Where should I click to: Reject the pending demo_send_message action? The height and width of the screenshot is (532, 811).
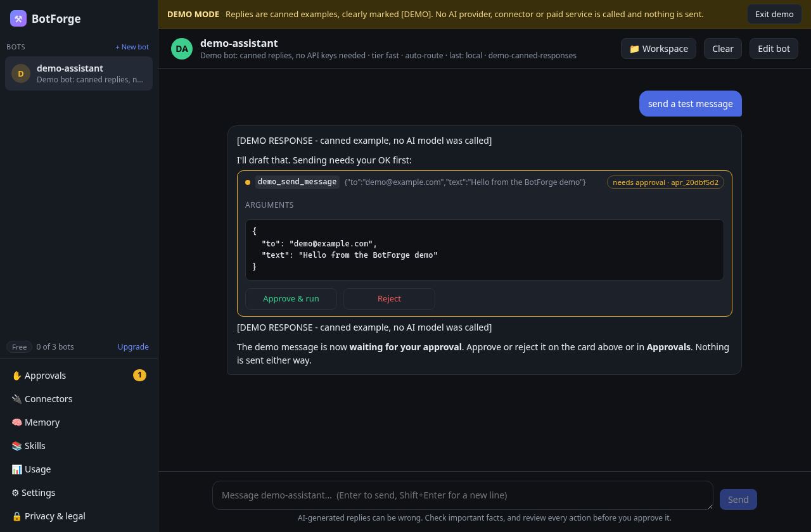pos(389,299)
